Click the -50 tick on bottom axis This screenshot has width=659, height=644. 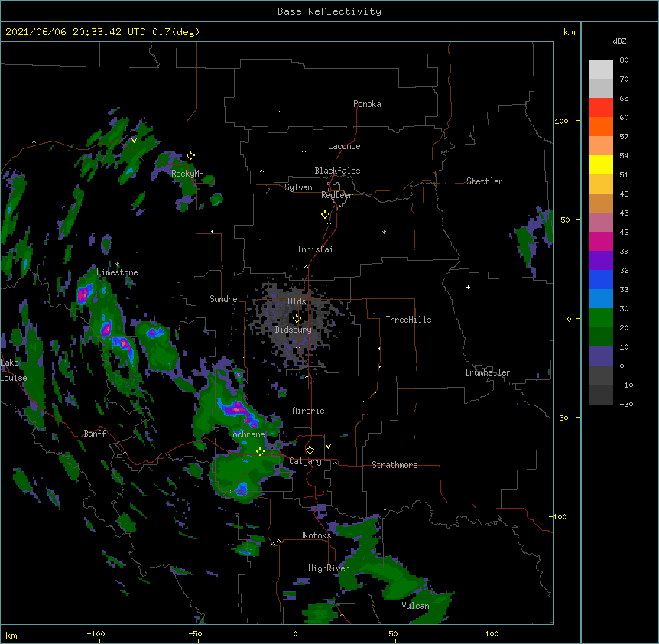[194, 633]
